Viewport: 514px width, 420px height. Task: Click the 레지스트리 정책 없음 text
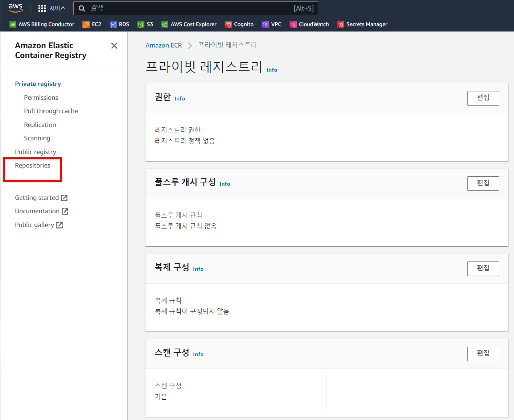point(185,141)
